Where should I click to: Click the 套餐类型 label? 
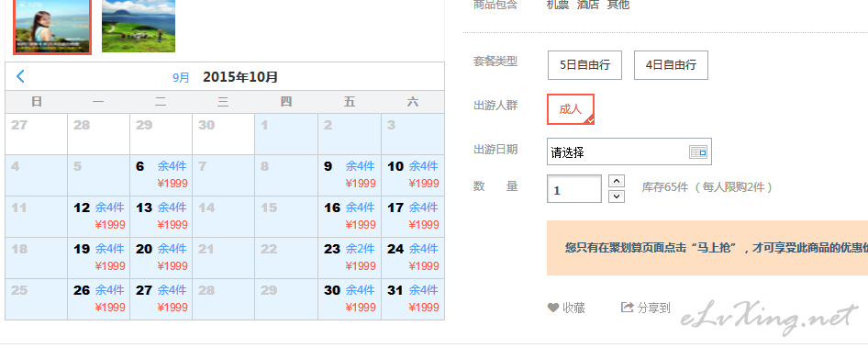click(495, 61)
